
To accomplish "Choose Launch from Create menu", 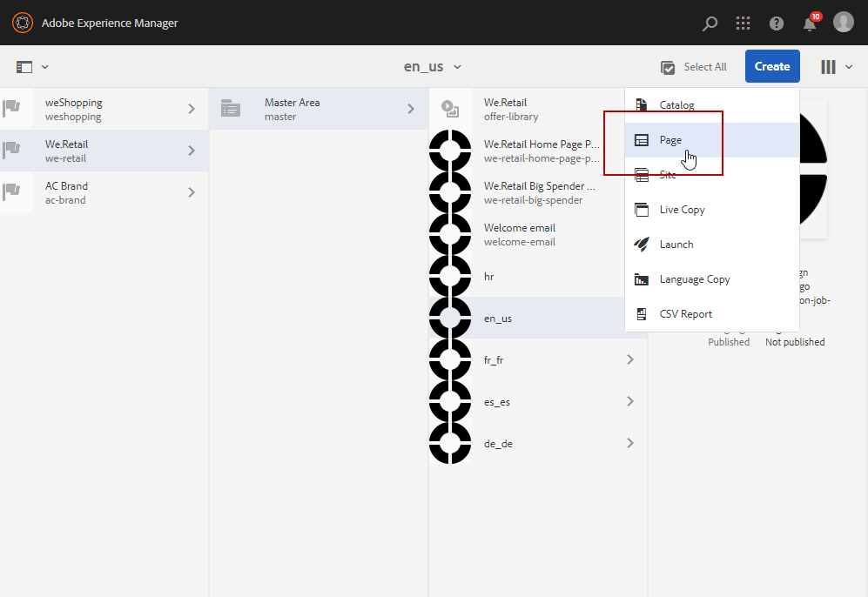I will (x=712, y=245).
